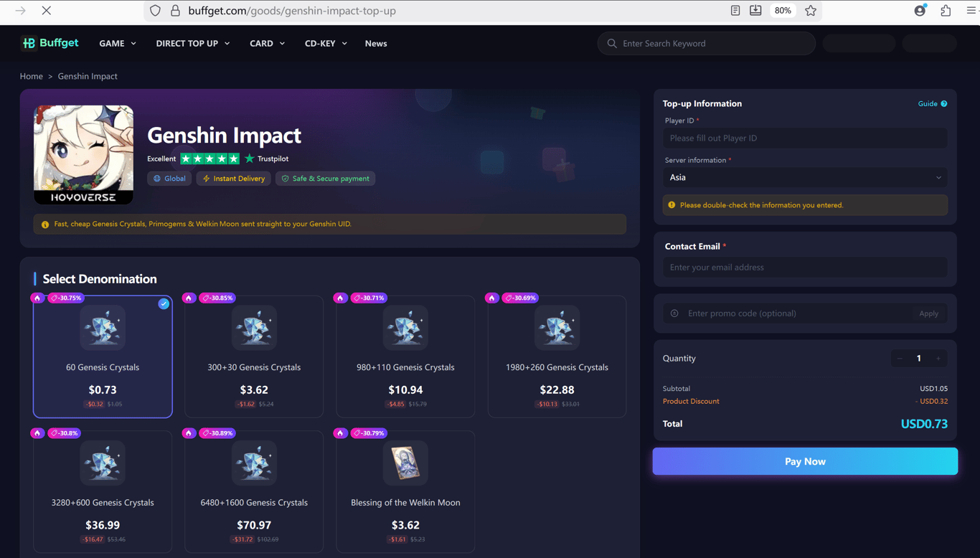Viewport: 980px width, 558px height.
Task: Select the 60 Genesis Crystals denomination
Action: [103, 356]
